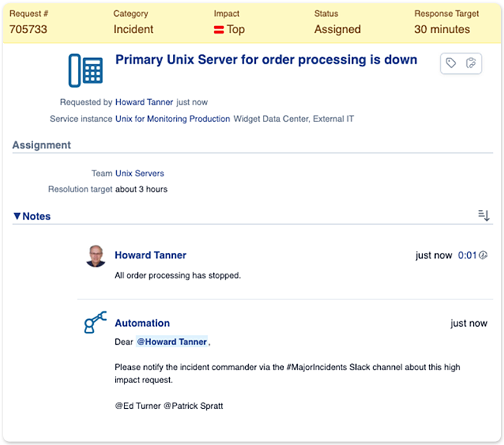
Task: Click the Automation robot arm icon
Action: (95, 322)
